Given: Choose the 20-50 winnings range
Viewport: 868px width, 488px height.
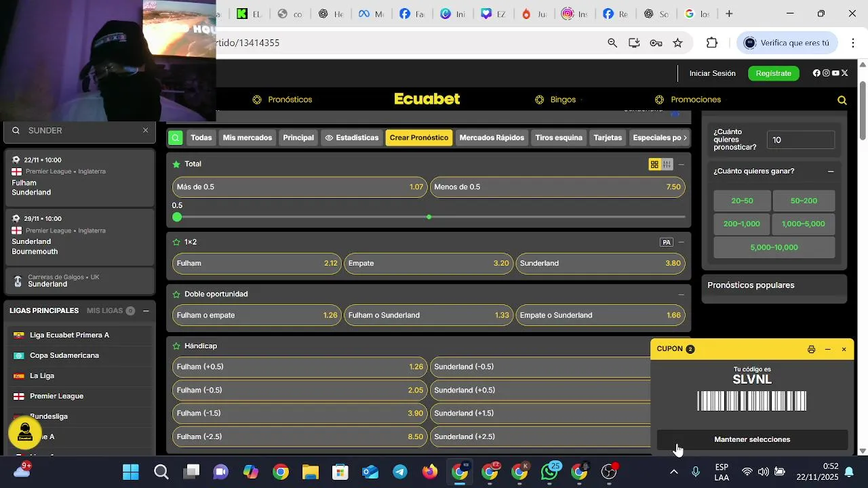Looking at the screenshot, I should coord(742,201).
